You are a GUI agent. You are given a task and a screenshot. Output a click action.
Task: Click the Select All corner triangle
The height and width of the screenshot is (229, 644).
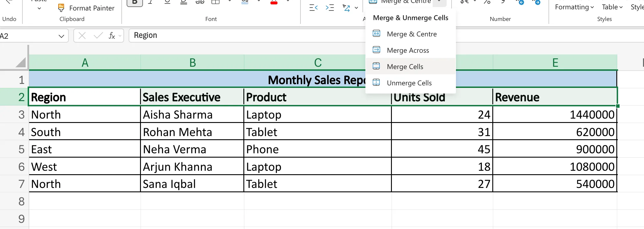point(21,62)
